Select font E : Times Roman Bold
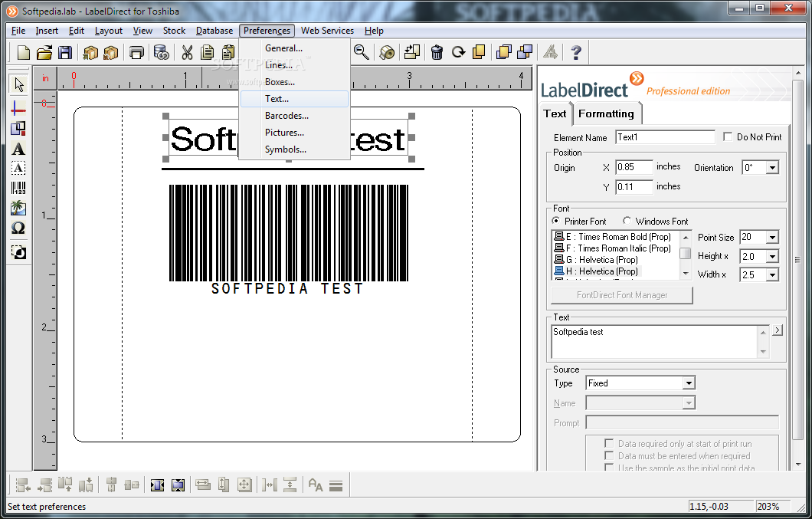Image resolution: width=812 pixels, height=519 pixels. point(612,236)
